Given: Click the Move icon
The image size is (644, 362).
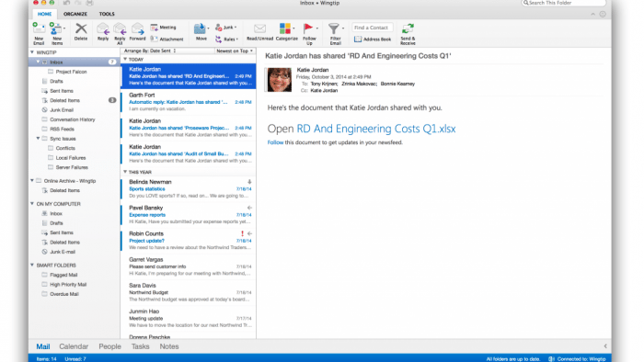Looking at the screenshot, I should coord(200,28).
